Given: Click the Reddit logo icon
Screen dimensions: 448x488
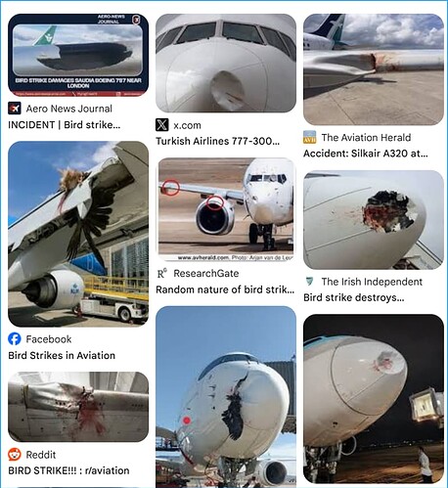Looking at the screenshot, I should (x=15, y=454).
